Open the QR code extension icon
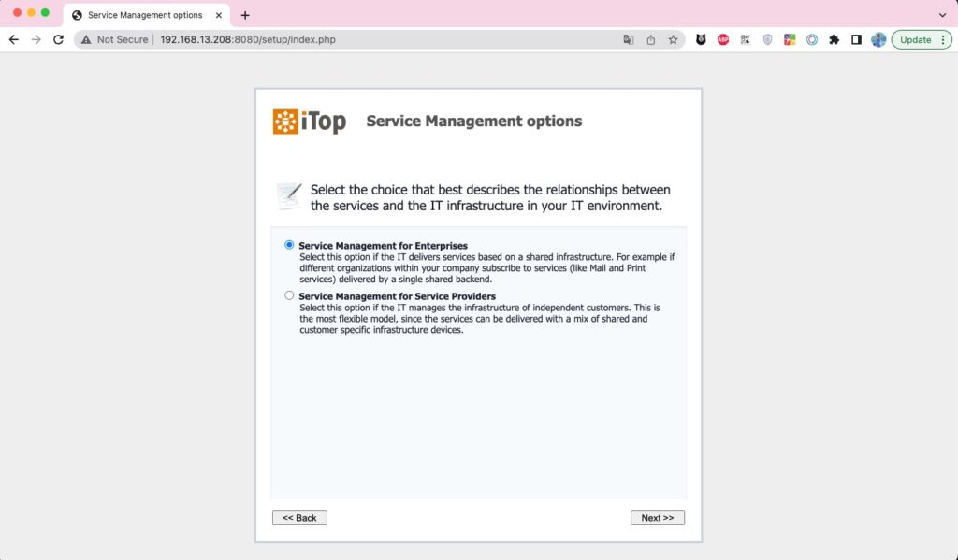958x560 pixels. [x=745, y=39]
